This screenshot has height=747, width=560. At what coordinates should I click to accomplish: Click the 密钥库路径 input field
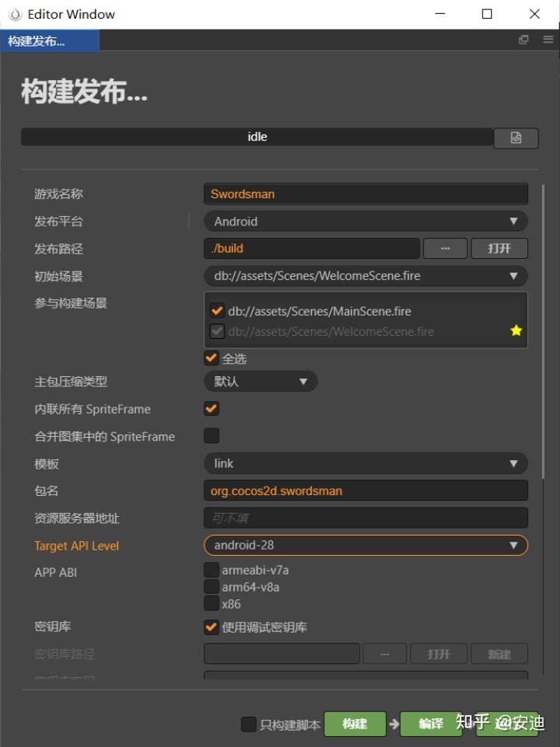click(x=282, y=654)
